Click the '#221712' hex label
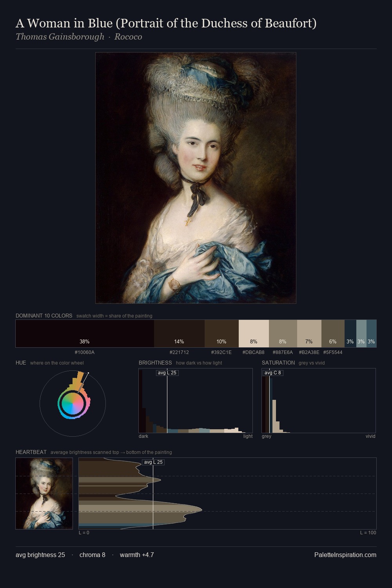The height and width of the screenshot is (588, 392). 179,352
